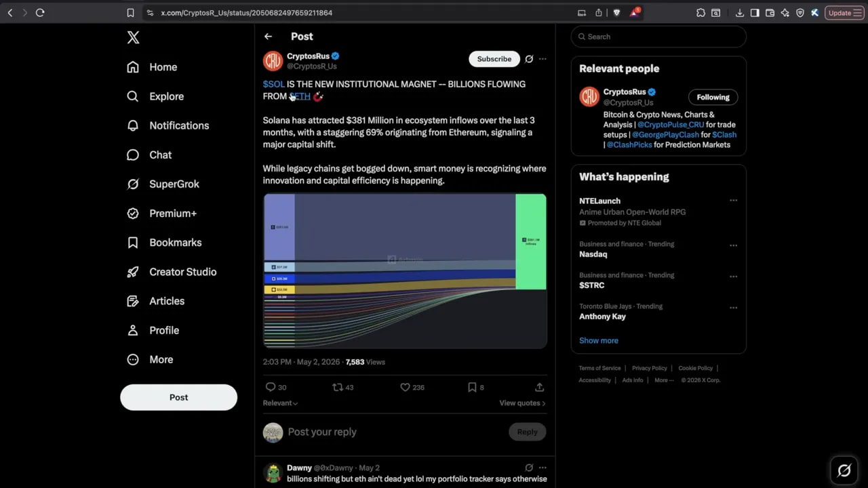Bookmark the post using the bookmark icon showing 8
Image resolution: width=868 pixels, height=488 pixels.
472,387
